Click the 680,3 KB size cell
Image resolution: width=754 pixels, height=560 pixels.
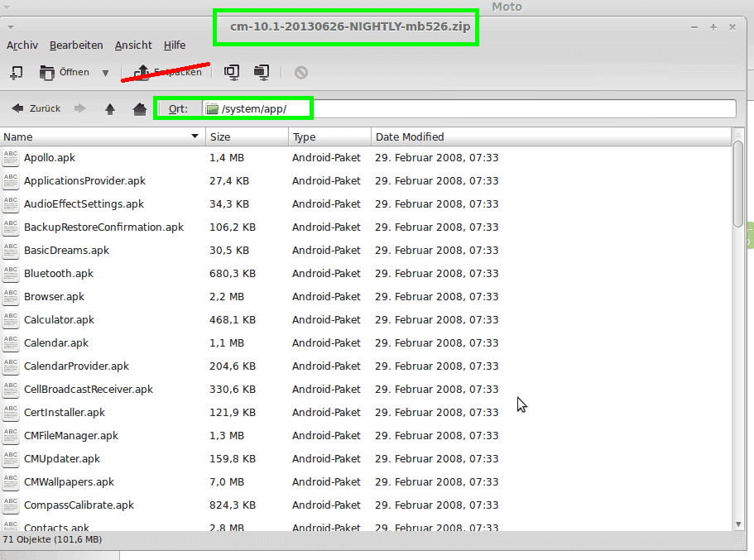233,274
